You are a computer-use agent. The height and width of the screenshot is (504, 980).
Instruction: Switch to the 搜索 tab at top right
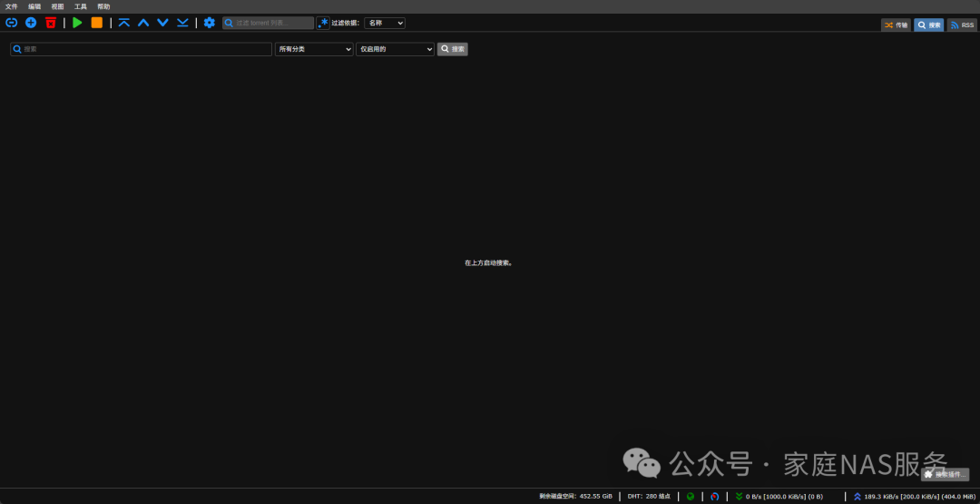click(929, 25)
